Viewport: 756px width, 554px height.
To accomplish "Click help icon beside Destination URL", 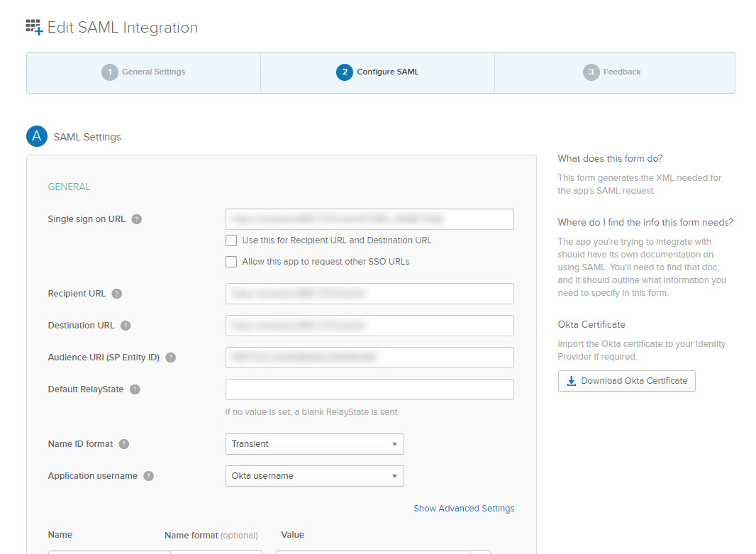I will click(x=126, y=326).
